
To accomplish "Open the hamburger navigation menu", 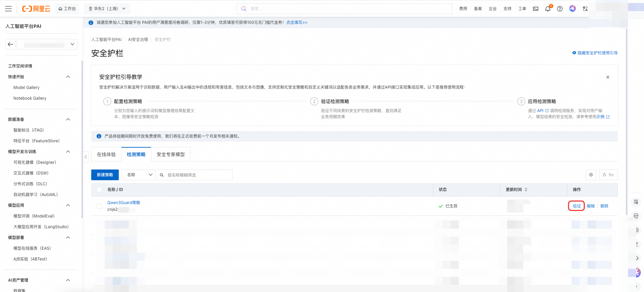I will (x=8, y=9).
